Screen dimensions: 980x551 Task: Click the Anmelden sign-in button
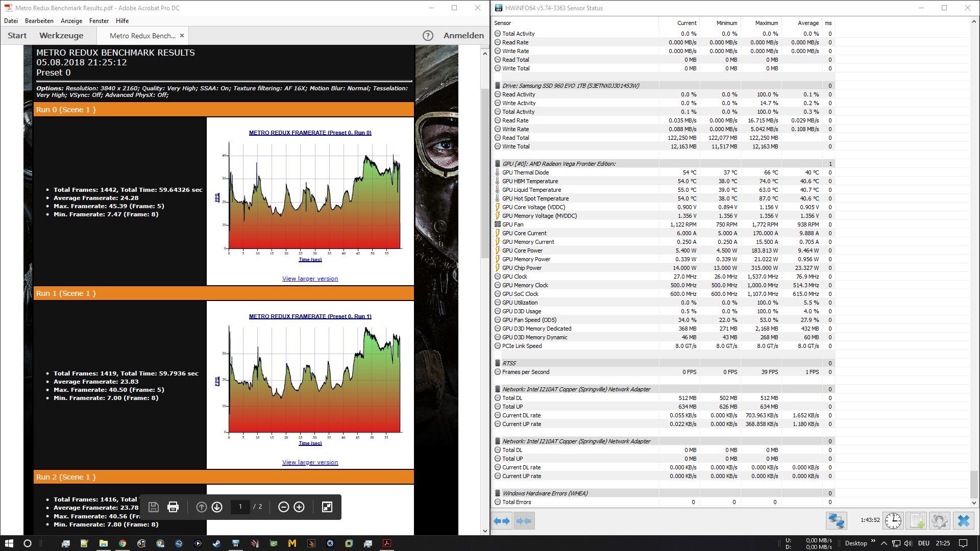tap(463, 36)
